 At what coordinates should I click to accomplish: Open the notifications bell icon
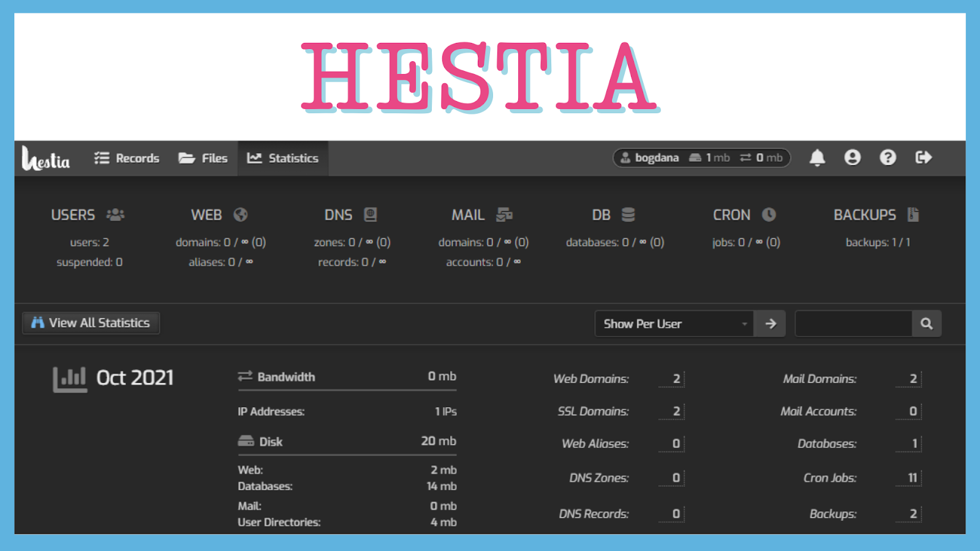817,158
